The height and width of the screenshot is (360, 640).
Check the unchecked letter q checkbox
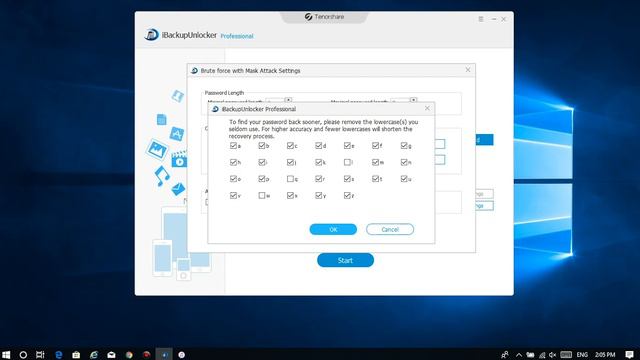290,179
